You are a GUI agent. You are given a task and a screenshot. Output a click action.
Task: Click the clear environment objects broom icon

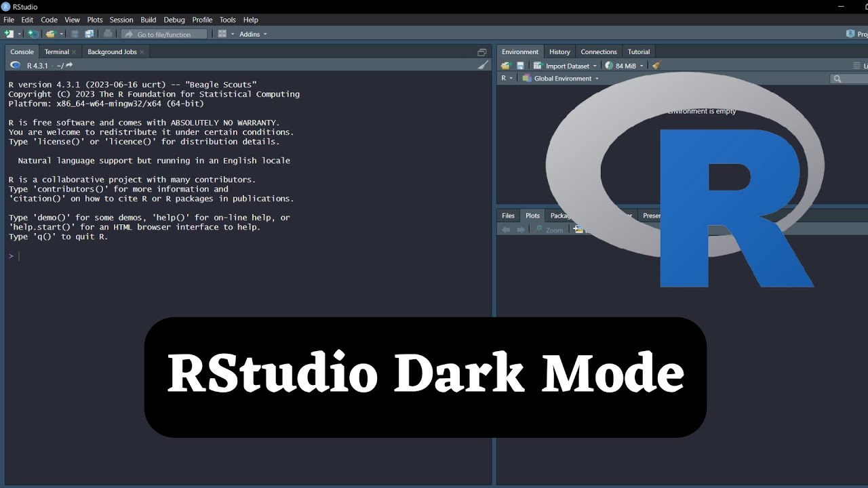656,66
